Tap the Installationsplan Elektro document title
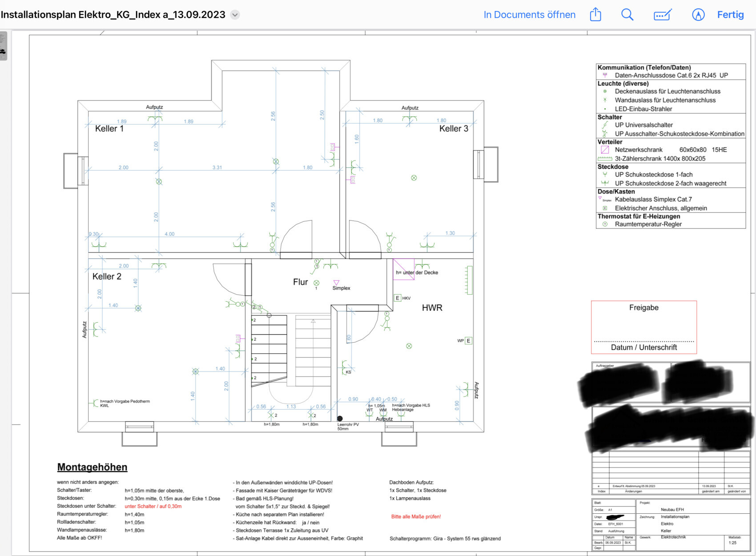The height and width of the screenshot is (556, 756). tap(113, 15)
